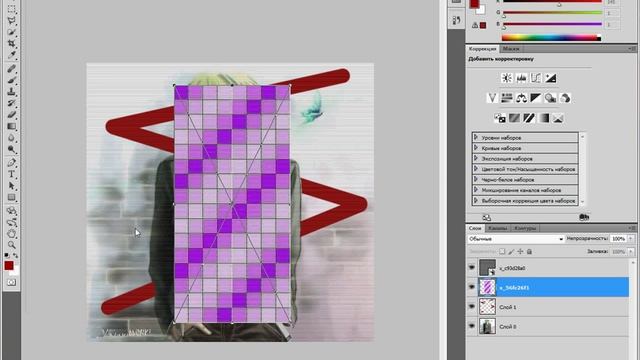This screenshot has height=360, width=640.
Task: Add a Levels adjustment
Action: [x=521, y=78]
